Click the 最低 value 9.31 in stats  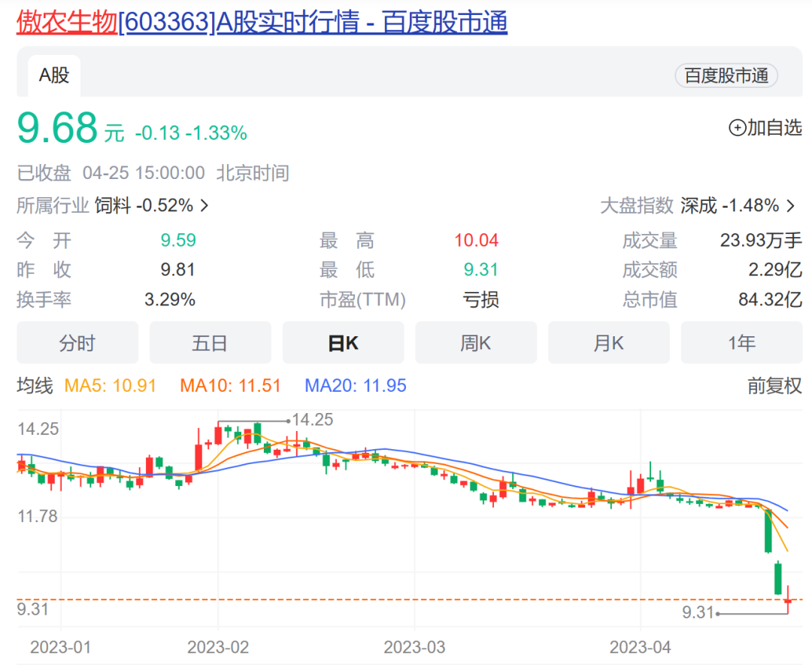480,270
